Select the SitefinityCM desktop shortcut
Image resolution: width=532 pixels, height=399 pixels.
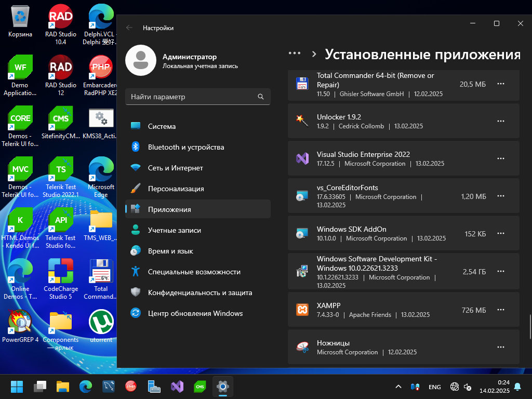point(61,123)
